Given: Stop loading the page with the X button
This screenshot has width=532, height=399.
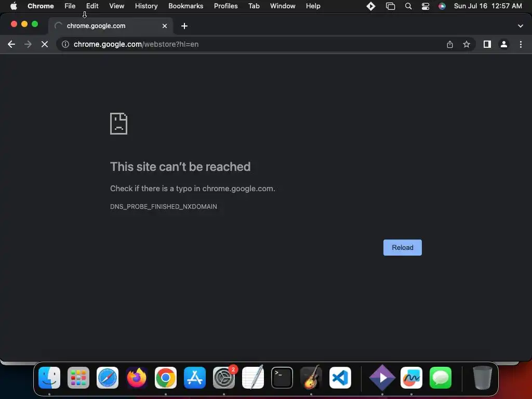Looking at the screenshot, I should pyautogui.click(x=45, y=44).
